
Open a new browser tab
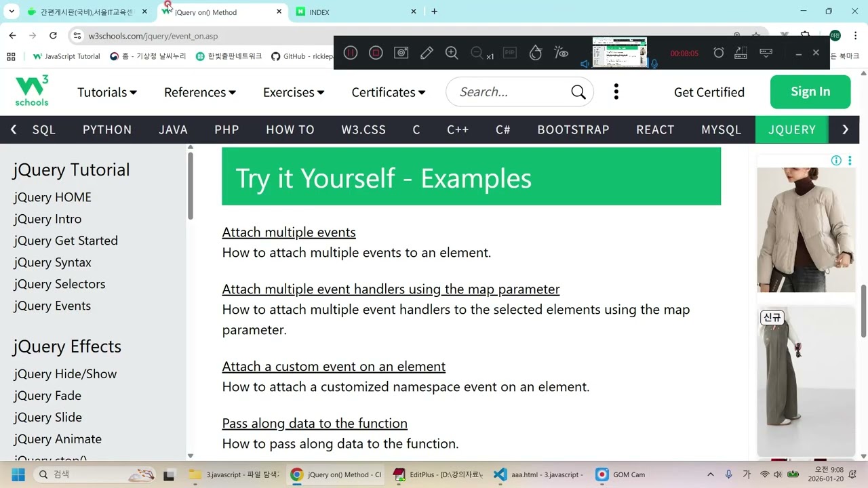(x=434, y=12)
